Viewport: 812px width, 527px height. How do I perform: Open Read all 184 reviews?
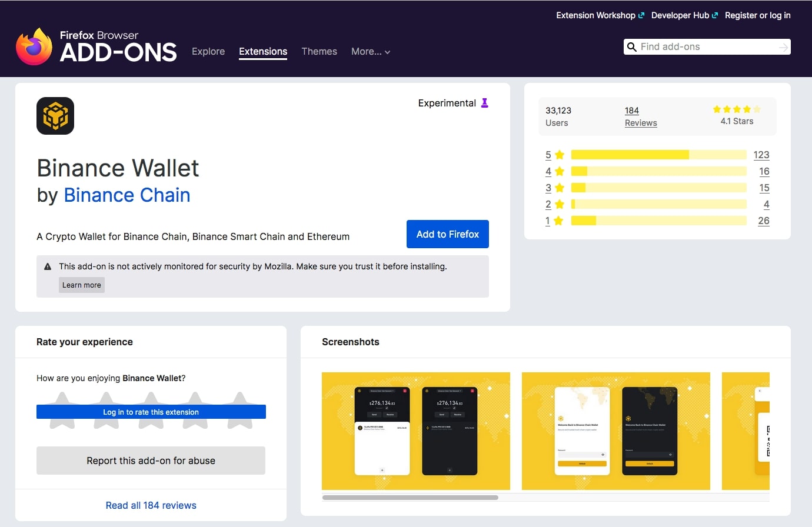click(151, 505)
